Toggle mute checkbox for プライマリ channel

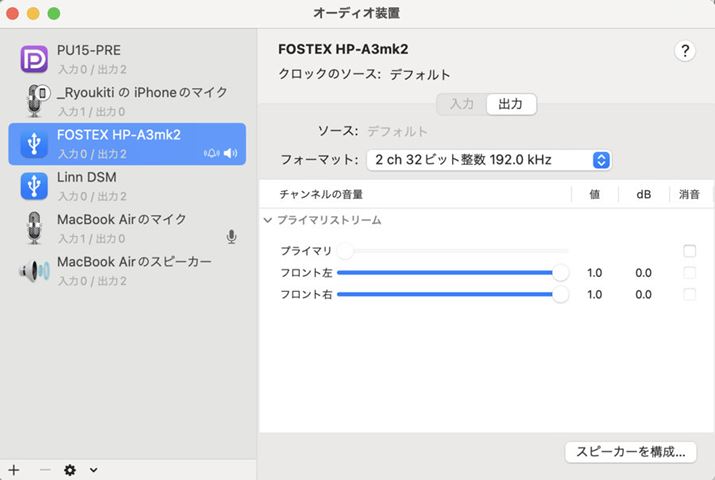[689, 251]
